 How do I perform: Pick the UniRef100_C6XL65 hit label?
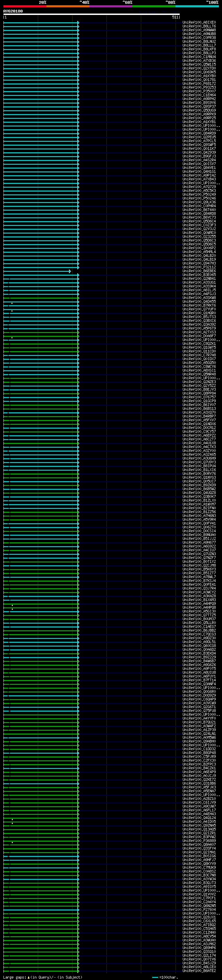[x=199, y=921]
